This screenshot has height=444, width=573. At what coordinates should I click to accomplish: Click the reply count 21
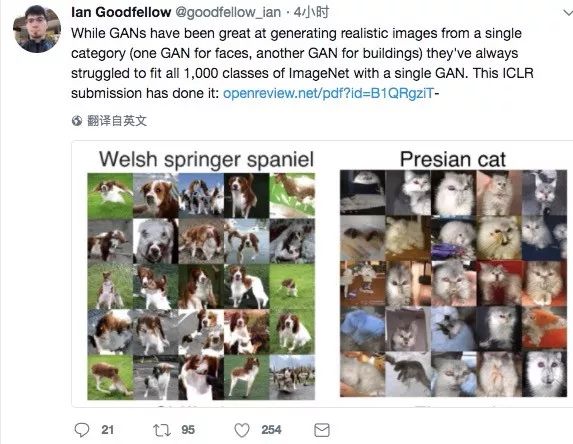pyautogui.click(x=107, y=430)
